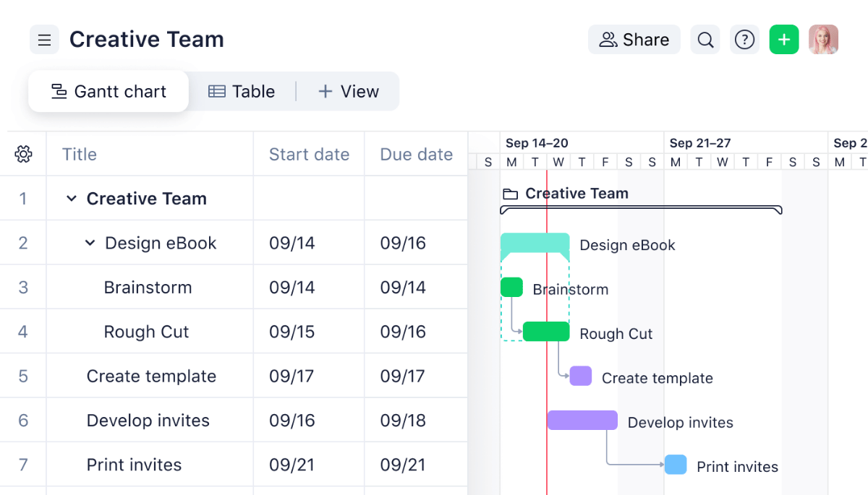Select the Rough Cut task title cell
The image size is (868, 495).
click(x=147, y=331)
